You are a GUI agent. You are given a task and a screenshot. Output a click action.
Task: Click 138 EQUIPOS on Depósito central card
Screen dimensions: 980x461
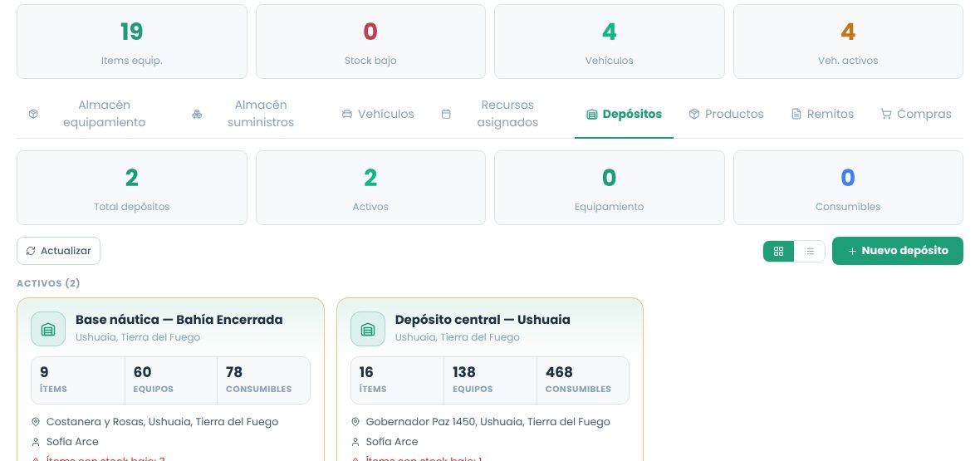[x=491, y=380]
